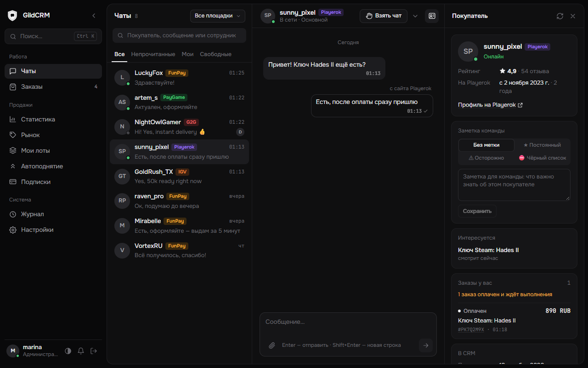The height and width of the screenshot is (368, 588).
Task: Select the Чёрный список label option
Action: coord(542,158)
